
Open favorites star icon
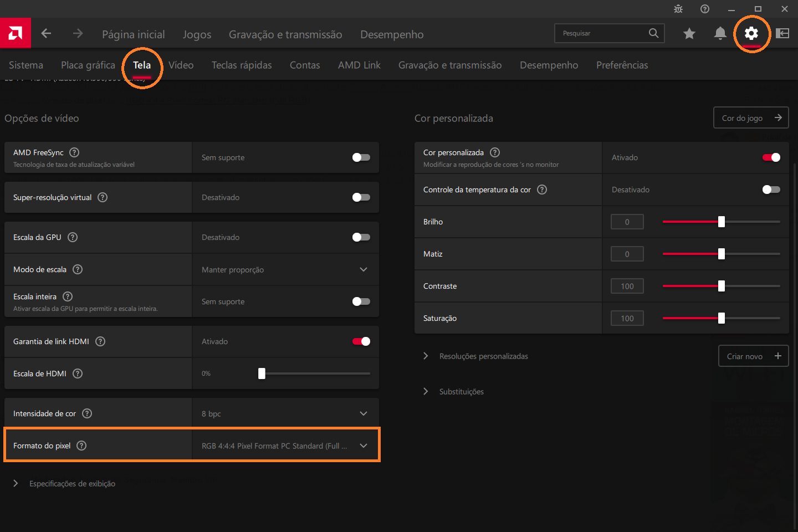point(689,34)
